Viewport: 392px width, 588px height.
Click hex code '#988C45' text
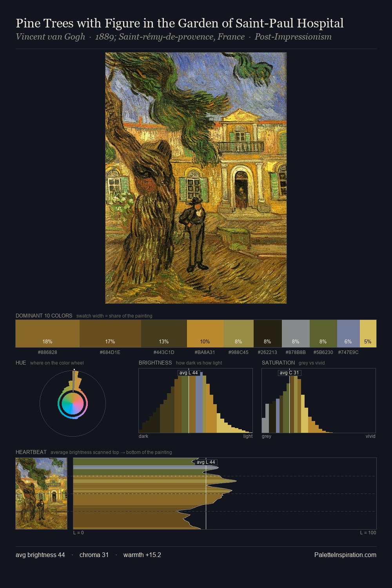238,352
